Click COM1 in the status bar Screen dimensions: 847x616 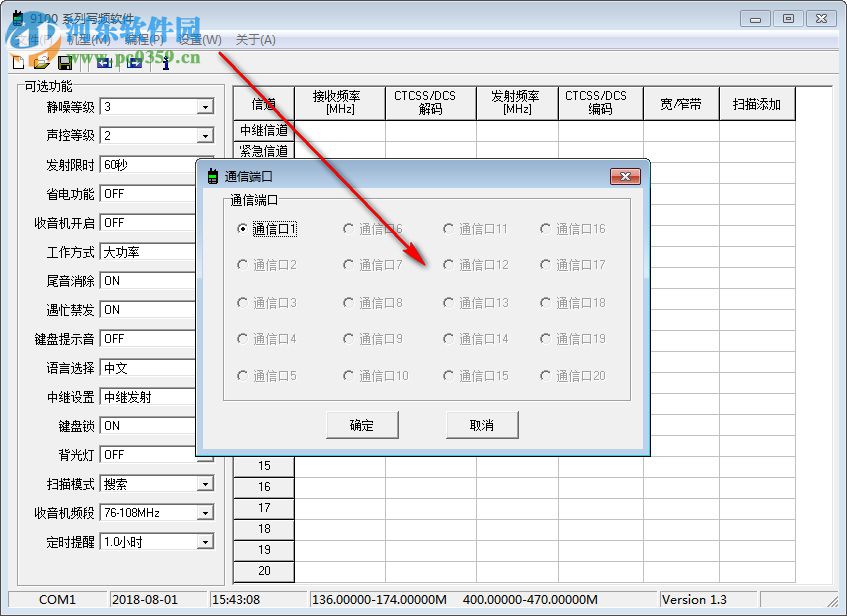tap(57, 600)
